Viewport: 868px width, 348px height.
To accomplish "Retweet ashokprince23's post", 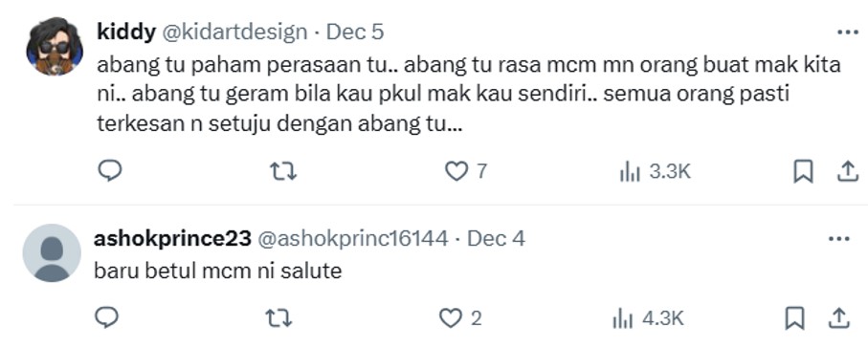I will 279,318.
